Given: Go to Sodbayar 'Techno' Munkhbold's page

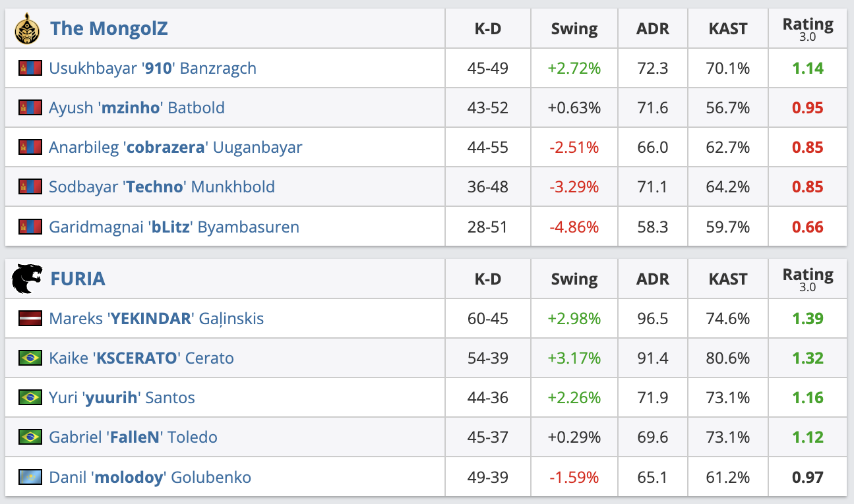Looking at the screenshot, I should coord(162,186).
